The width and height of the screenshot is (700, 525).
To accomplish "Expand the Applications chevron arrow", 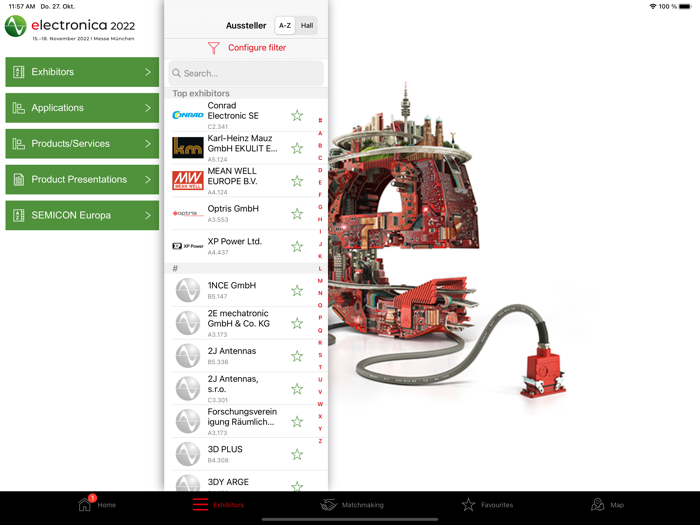I will (x=148, y=108).
